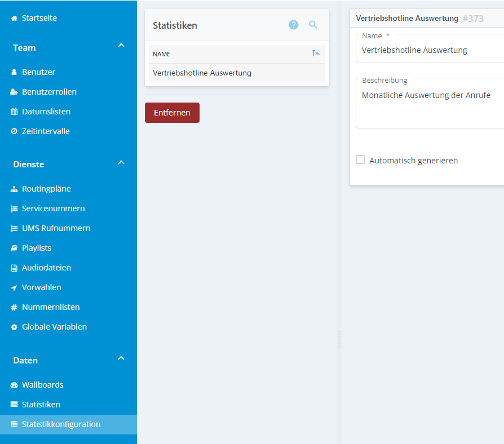Click into the Name input field
Viewport: 504px width, 444px height.
428,50
